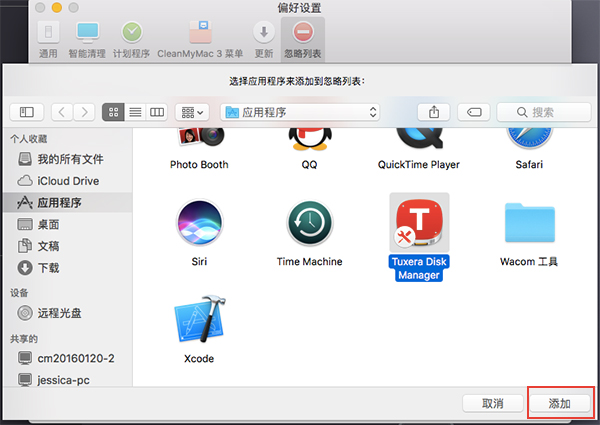Viewport: 600px width, 425px height.
Task: Switch to icon grid view
Action: [x=113, y=112]
